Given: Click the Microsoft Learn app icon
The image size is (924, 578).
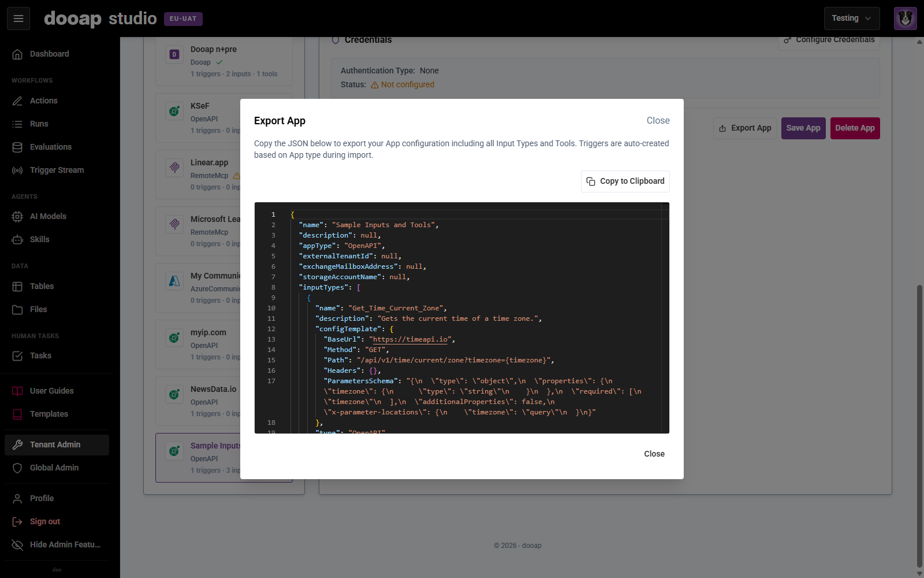Looking at the screenshot, I should pyautogui.click(x=174, y=224).
